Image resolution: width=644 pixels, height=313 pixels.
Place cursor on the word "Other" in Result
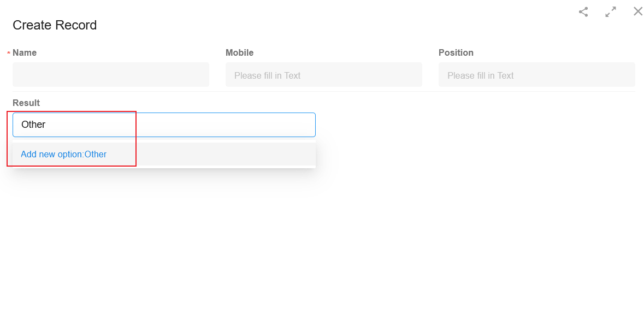pyautogui.click(x=33, y=125)
